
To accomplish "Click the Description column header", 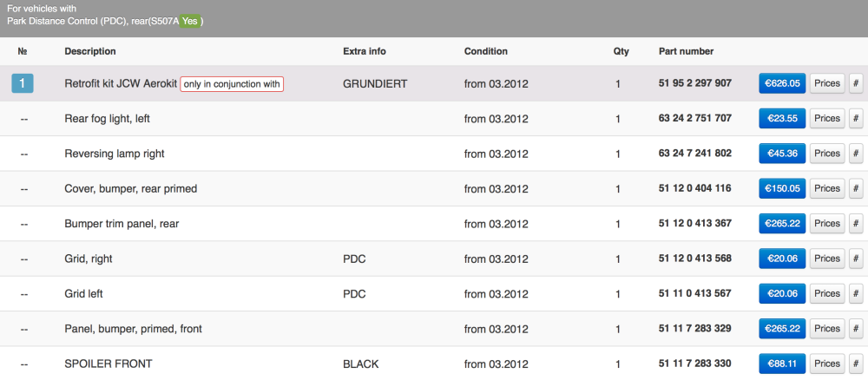I will point(90,51).
